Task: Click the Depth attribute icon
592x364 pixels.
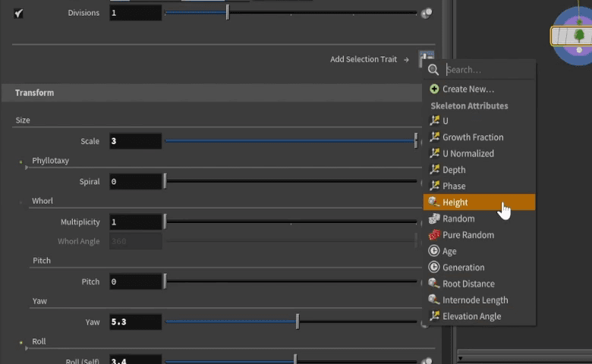Action: pyautogui.click(x=434, y=169)
